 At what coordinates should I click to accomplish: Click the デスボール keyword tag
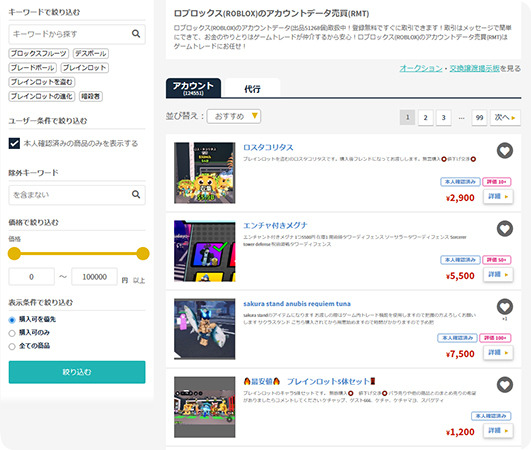click(x=91, y=53)
